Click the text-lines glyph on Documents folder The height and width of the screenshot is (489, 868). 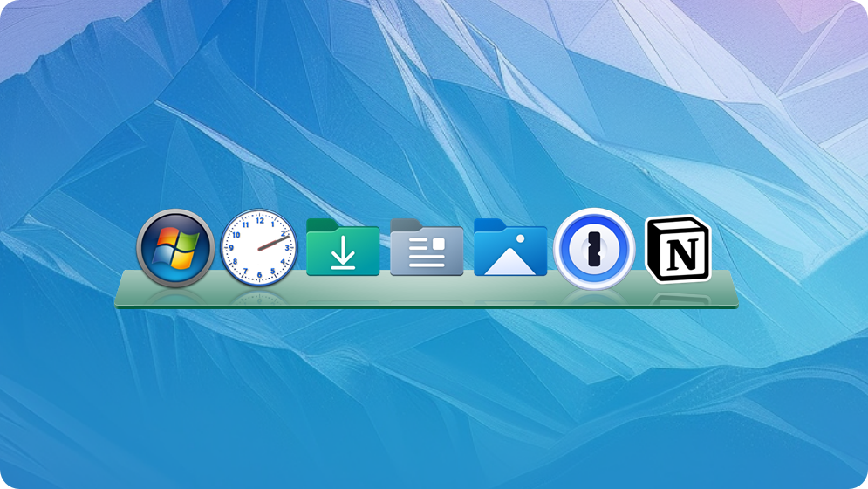[x=427, y=253]
